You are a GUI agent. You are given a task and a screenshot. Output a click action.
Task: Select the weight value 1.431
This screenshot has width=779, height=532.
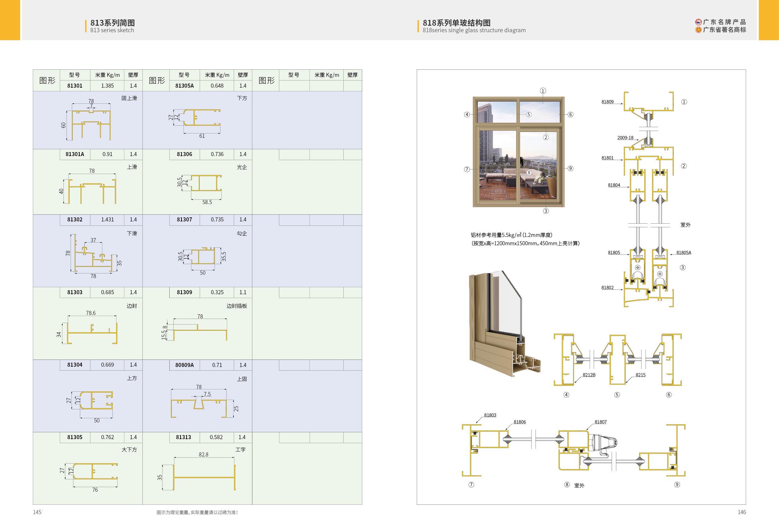[x=107, y=220]
